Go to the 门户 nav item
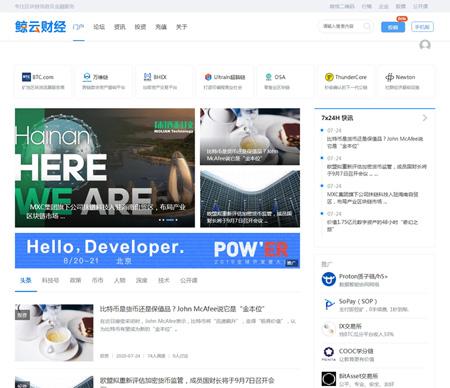Image resolution: width=450 pixels, height=388 pixels. tap(79, 27)
